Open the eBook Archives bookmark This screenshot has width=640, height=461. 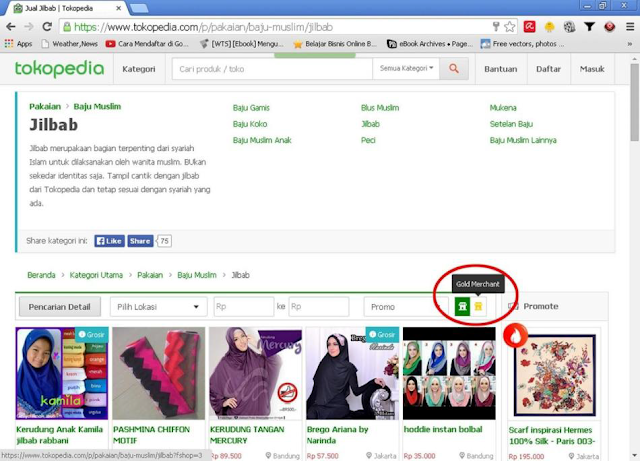430,44
